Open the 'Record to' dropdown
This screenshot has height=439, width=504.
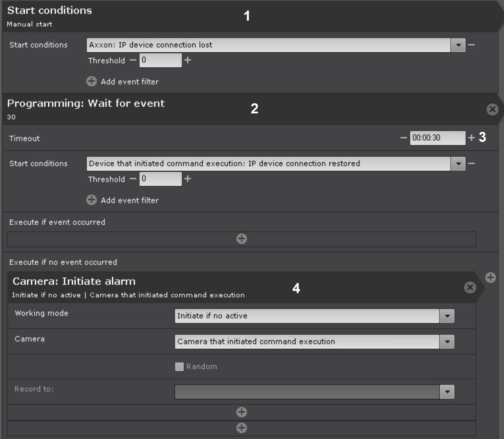447,392
